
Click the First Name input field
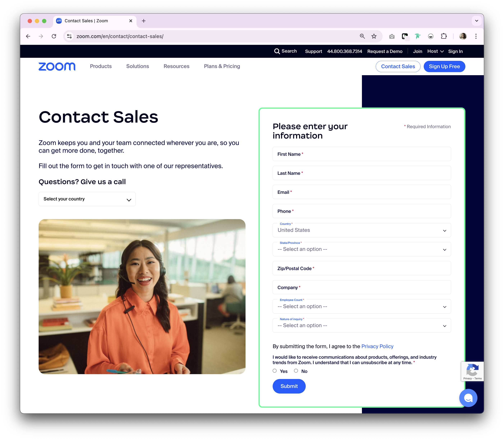361,154
